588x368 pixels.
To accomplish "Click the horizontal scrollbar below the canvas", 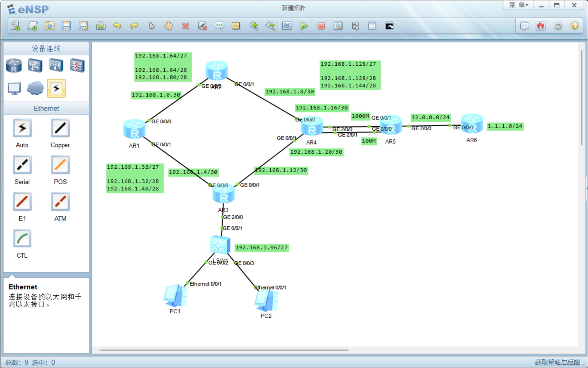I will pos(224,350).
